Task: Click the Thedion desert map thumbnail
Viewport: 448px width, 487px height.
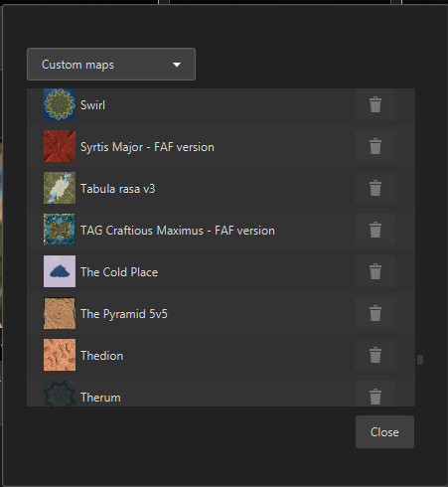Action: coord(60,355)
